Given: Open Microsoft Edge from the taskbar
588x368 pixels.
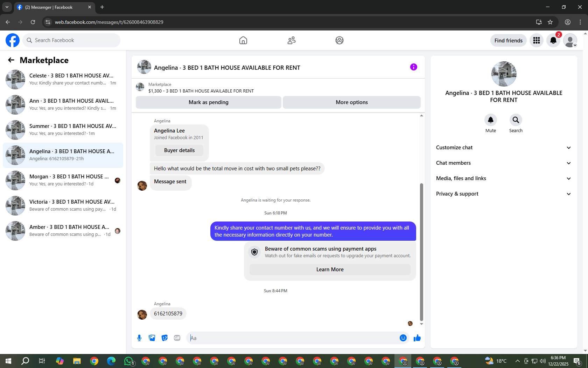Looking at the screenshot, I should 111,361.
